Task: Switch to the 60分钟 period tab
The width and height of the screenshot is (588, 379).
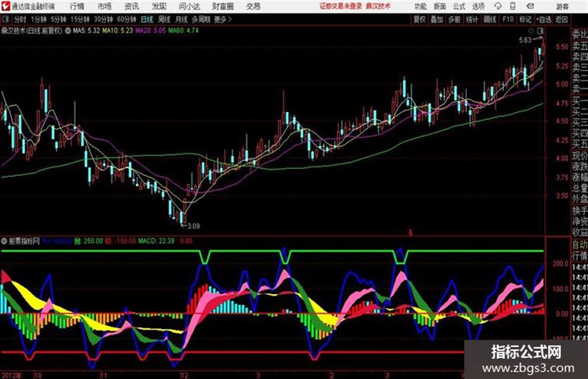Action: (x=126, y=19)
